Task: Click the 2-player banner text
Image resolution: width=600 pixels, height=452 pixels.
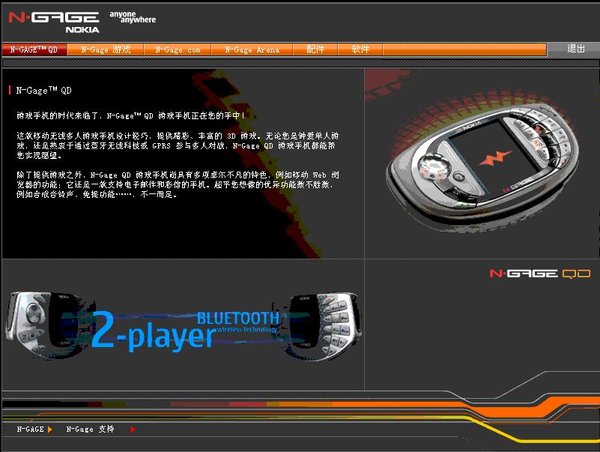Action: [151, 334]
